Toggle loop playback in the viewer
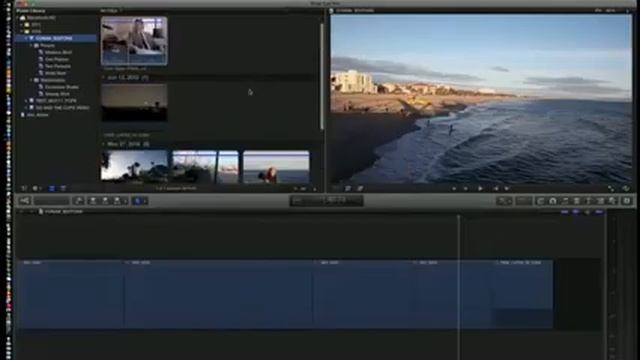The width and height of the screenshot is (640, 360). 625,188
